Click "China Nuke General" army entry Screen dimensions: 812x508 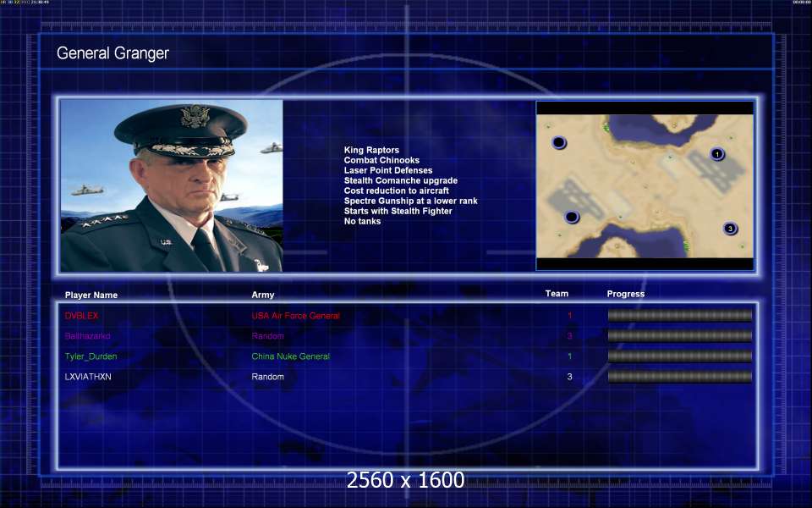(290, 356)
